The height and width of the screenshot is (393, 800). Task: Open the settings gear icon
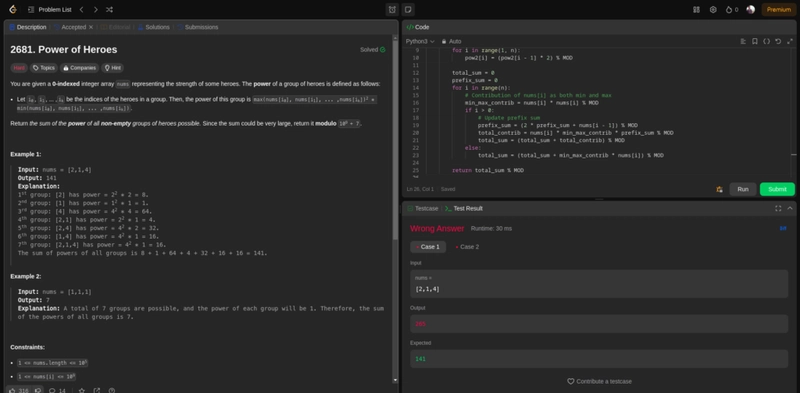(x=713, y=10)
